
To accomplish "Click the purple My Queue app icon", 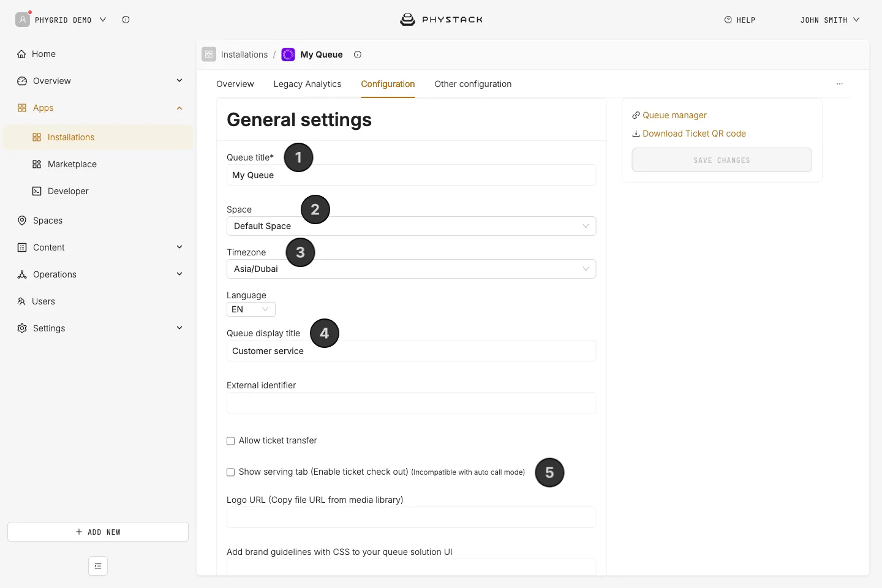I will pyautogui.click(x=288, y=55).
